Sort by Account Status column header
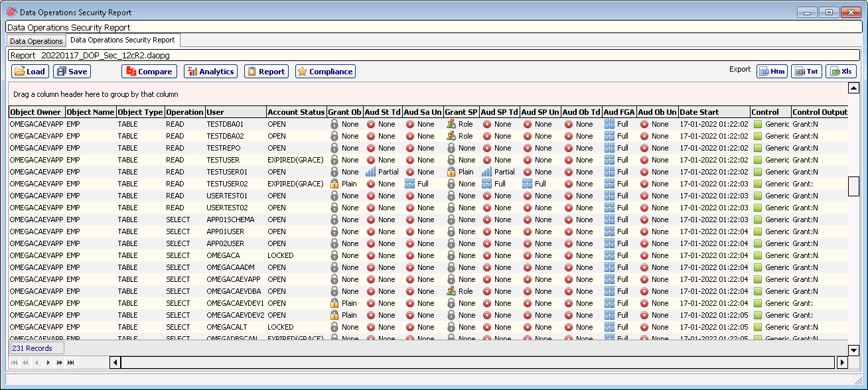Screen dimensions: 868x390 click(x=297, y=112)
